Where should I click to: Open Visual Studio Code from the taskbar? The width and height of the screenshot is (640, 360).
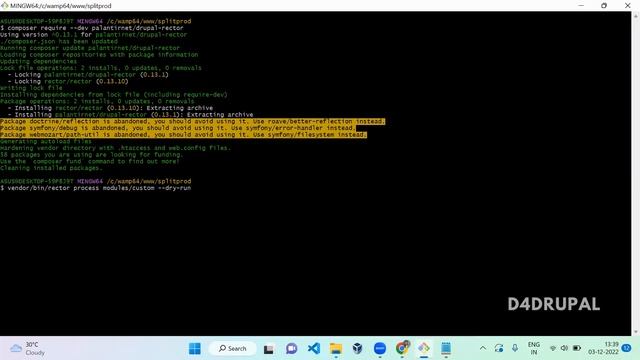313,348
